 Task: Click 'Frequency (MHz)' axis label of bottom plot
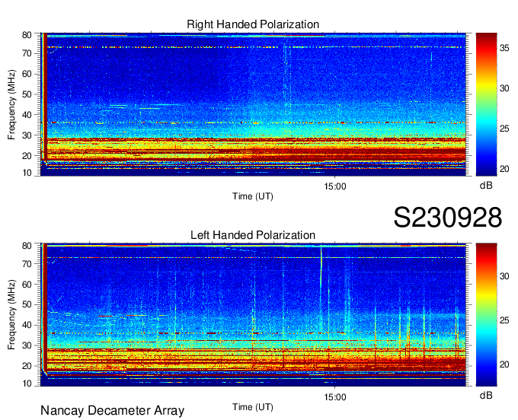click(11, 315)
